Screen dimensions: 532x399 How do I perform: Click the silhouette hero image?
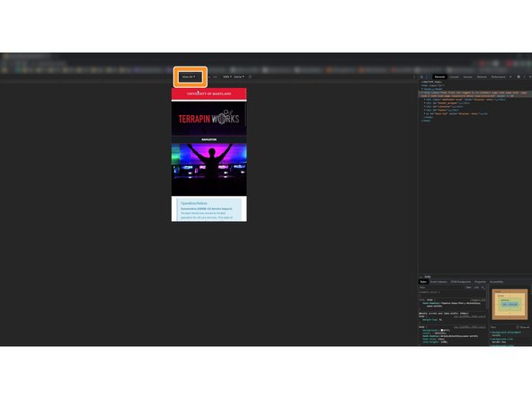point(209,169)
